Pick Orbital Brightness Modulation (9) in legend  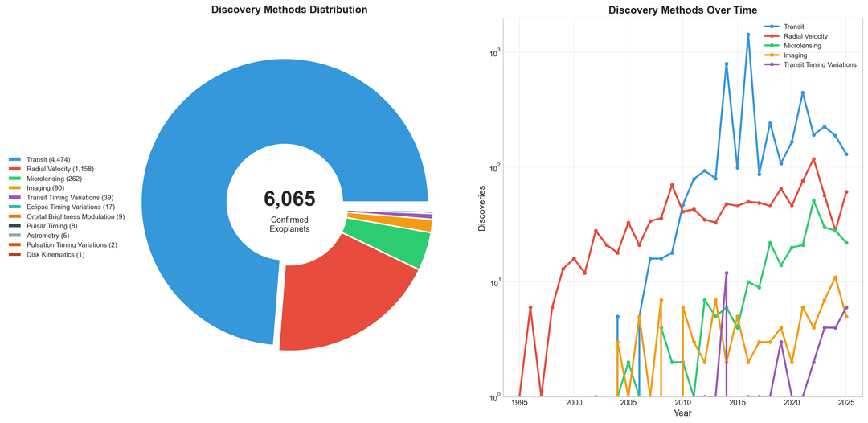pyautogui.click(x=75, y=216)
